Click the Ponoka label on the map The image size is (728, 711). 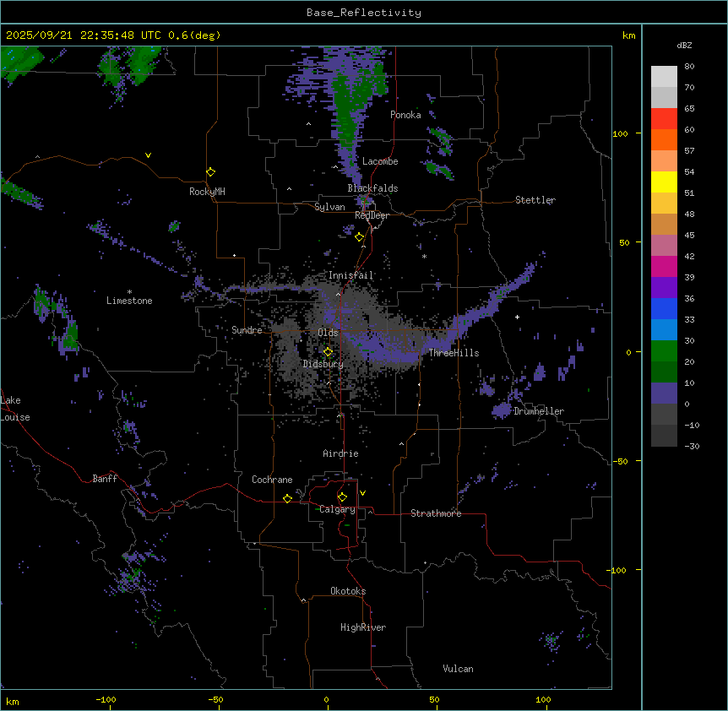click(x=405, y=115)
